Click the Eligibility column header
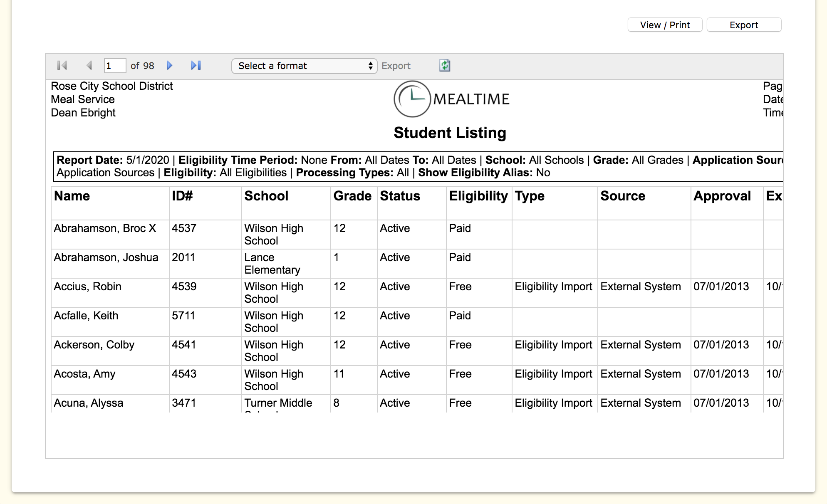Image resolution: width=827 pixels, height=504 pixels. 478,196
